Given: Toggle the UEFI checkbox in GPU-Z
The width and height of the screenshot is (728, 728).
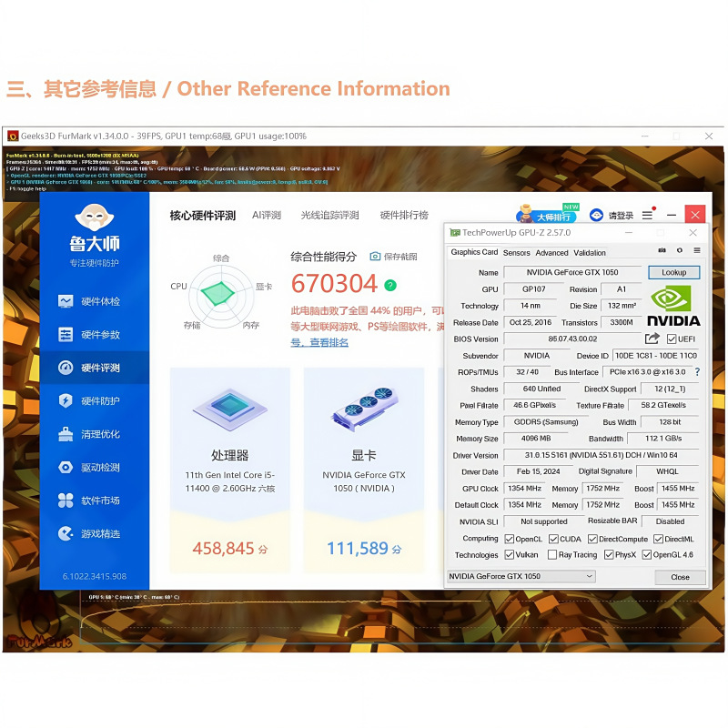Looking at the screenshot, I should [672, 339].
